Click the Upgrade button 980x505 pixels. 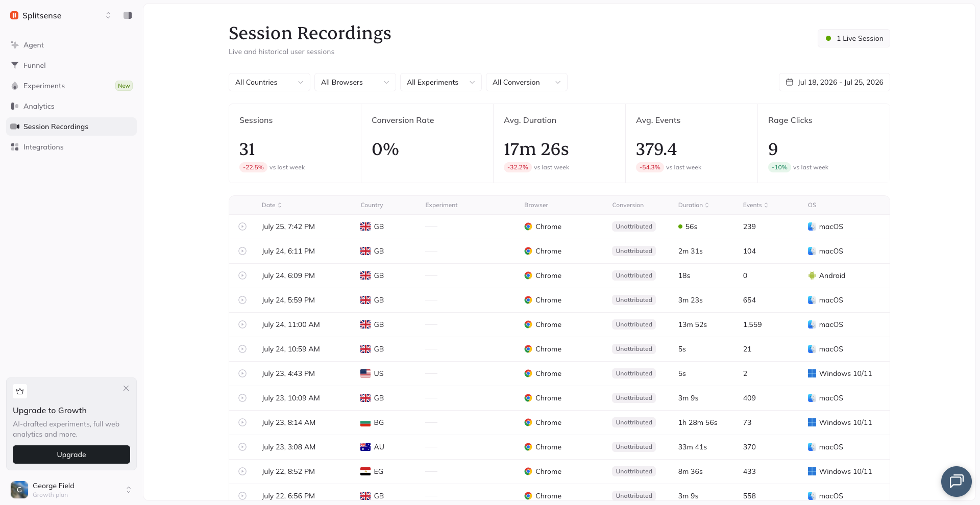tap(71, 454)
